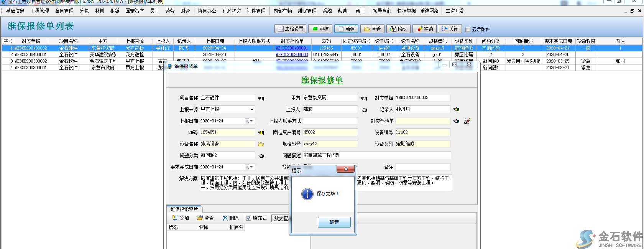This screenshot has height=249, width=644.
Task: Create a new record with 新建
Action: click(x=346, y=29)
